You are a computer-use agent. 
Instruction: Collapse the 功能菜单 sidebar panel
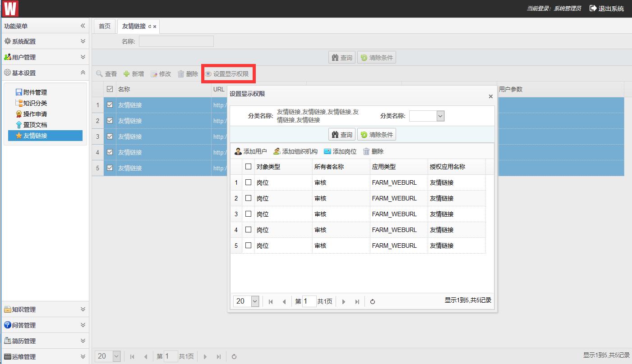[x=83, y=26]
